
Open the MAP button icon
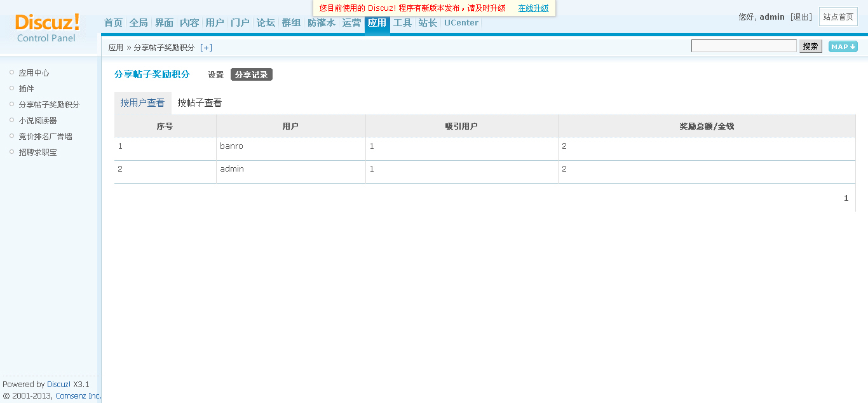tap(843, 46)
